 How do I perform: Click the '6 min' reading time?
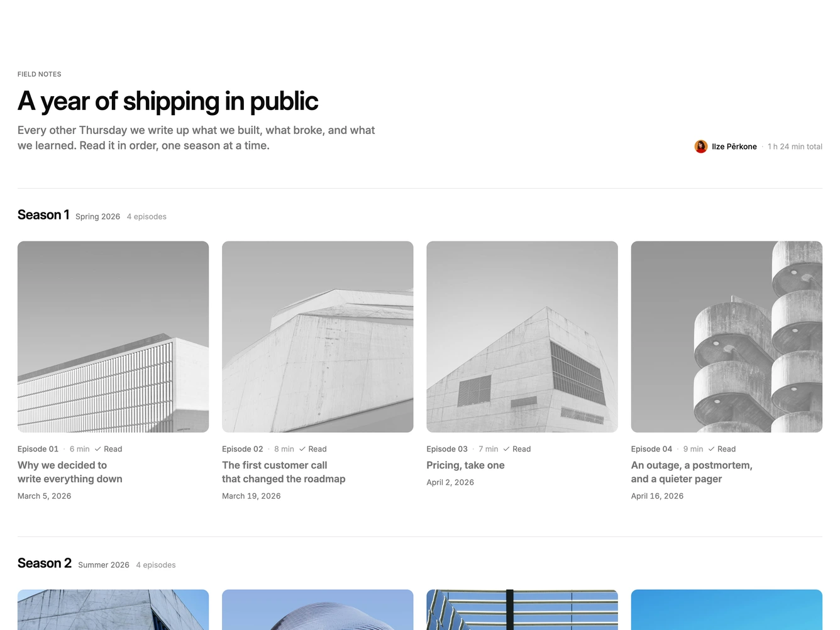(x=80, y=449)
